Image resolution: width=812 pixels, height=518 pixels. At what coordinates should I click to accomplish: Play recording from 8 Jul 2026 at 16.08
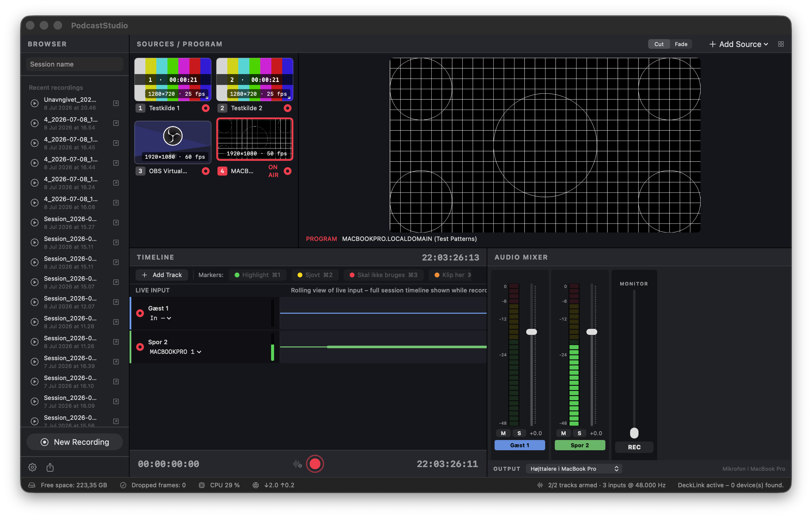34,203
